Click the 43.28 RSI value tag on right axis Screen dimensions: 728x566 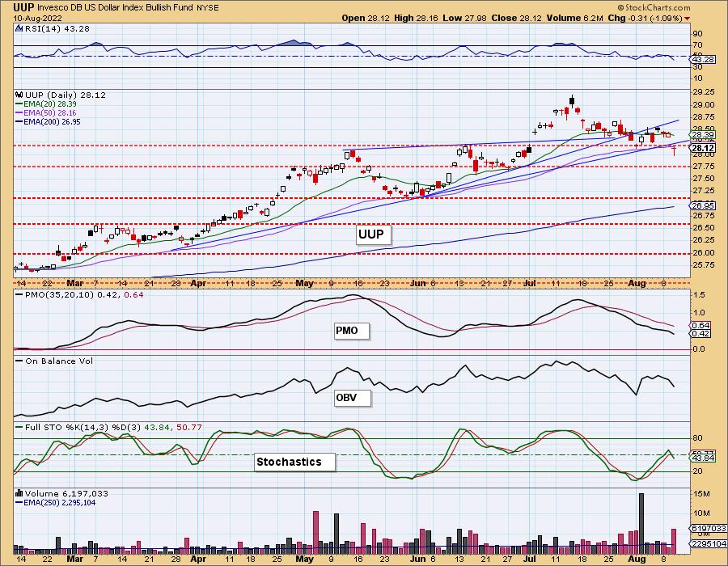(703, 60)
